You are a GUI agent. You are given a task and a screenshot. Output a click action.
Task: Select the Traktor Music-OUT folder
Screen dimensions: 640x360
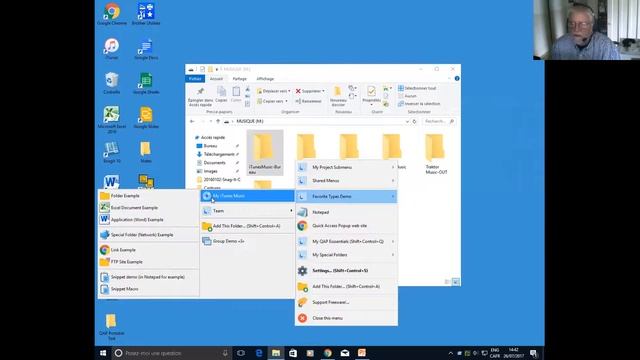coord(436,153)
